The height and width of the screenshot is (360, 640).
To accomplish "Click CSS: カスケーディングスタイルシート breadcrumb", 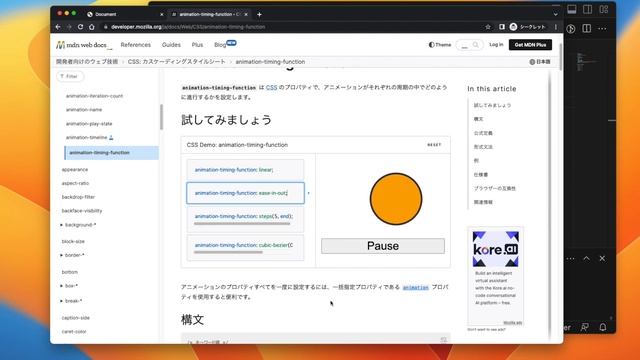I will (x=176, y=62).
